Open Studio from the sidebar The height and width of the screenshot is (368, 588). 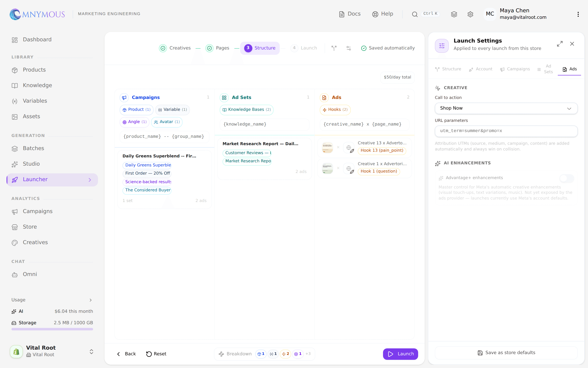52,164
